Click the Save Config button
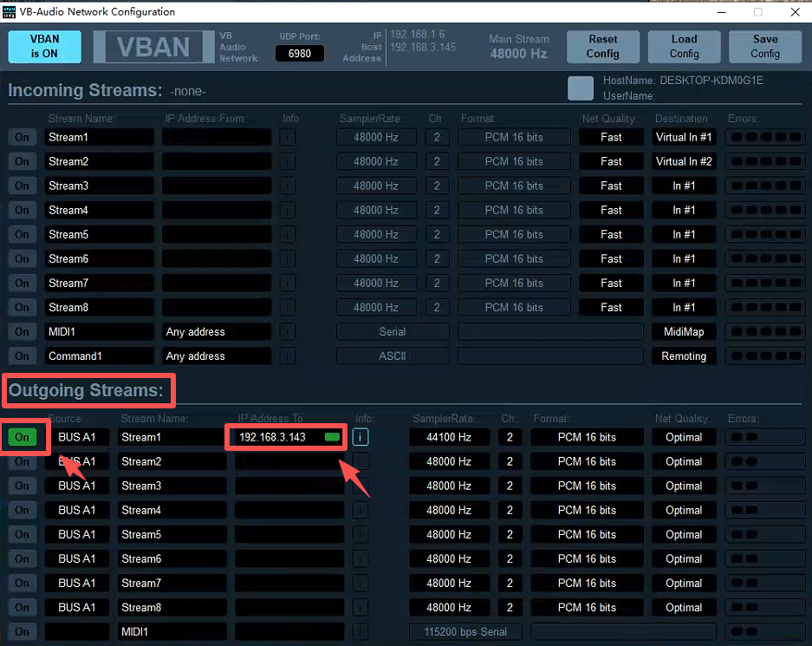Screen dimensions: 812x646 click(764, 47)
